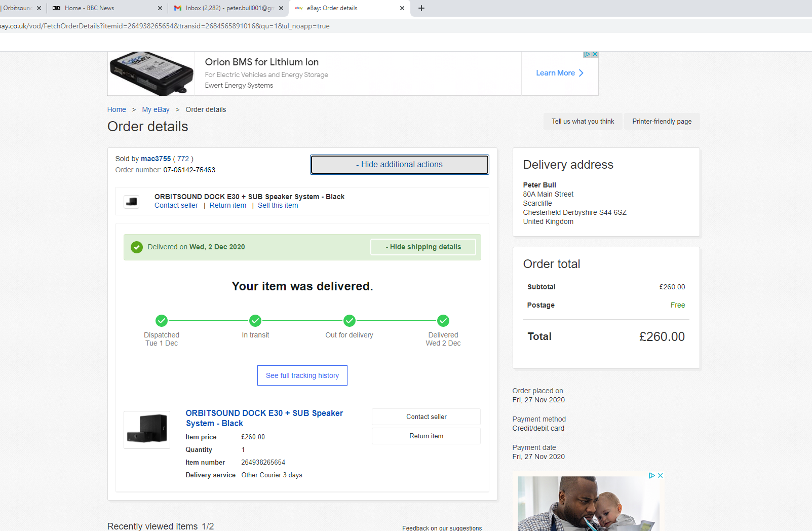Image resolution: width=812 pixels, height=531 pixels.
Task: Open ORBITSOUND DOCK E30 + SUB listing link
Action: pos(264,418)
